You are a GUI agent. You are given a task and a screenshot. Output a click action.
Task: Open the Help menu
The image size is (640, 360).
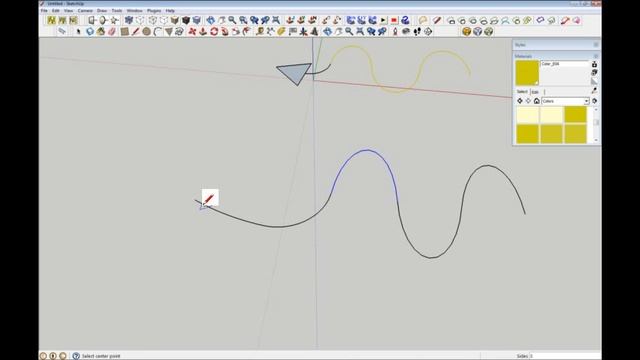coord(170,11)
